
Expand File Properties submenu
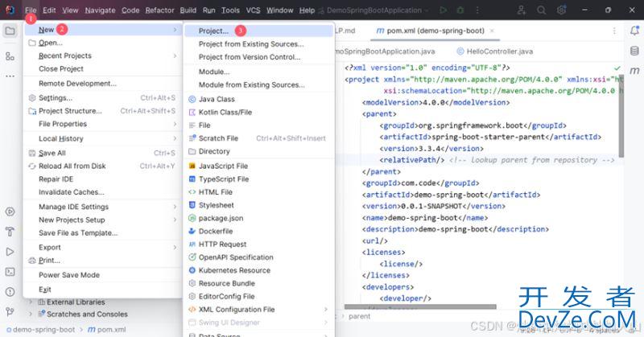[103, 124]
